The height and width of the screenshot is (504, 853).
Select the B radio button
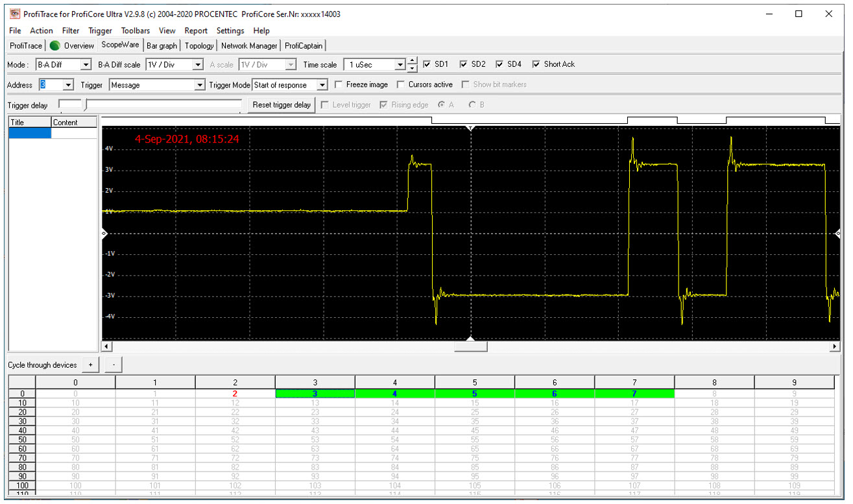click(x=472, y=104)
